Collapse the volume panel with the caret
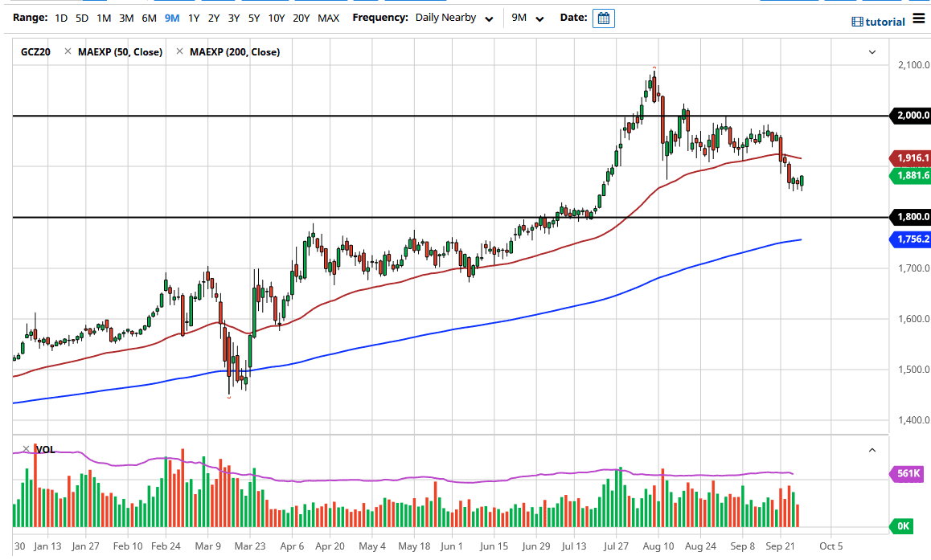 pyautogui.click(x=872, y=450)
